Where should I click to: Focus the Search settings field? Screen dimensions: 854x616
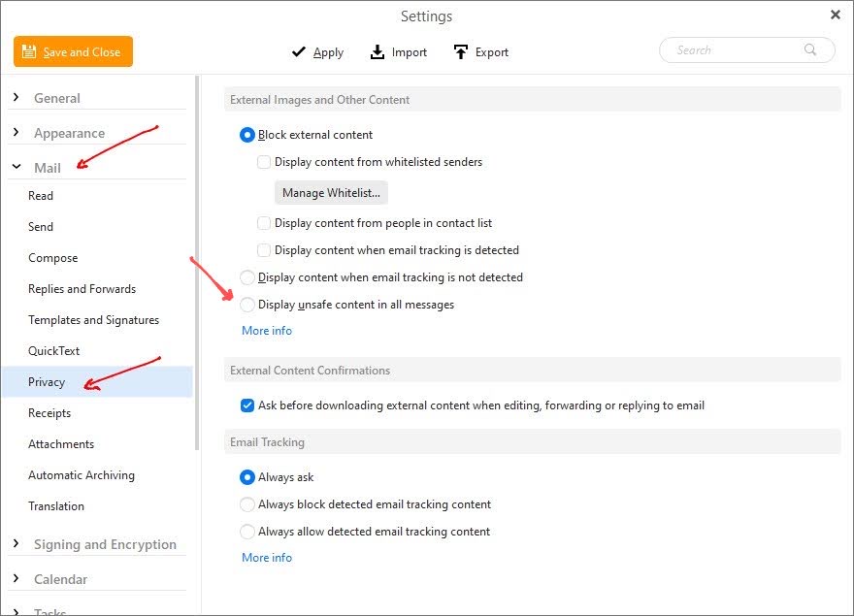click(x=746, y=50)
